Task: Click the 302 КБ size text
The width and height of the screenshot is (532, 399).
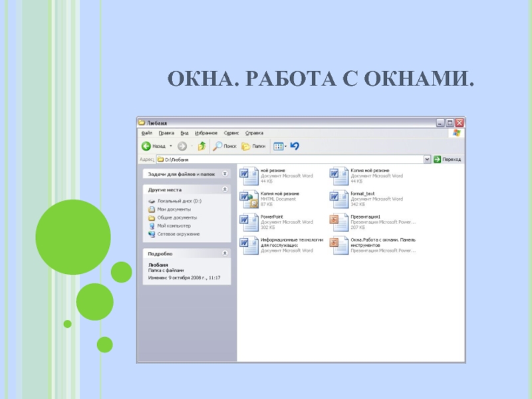Action: coord(267,227)
